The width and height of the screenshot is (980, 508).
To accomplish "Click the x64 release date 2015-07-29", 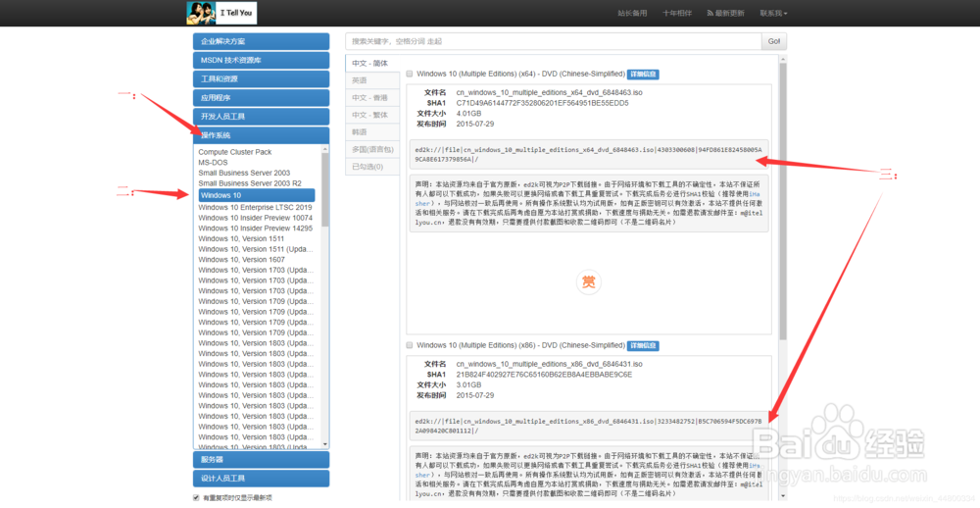I will pyautogui.click(x=475, y=124).
